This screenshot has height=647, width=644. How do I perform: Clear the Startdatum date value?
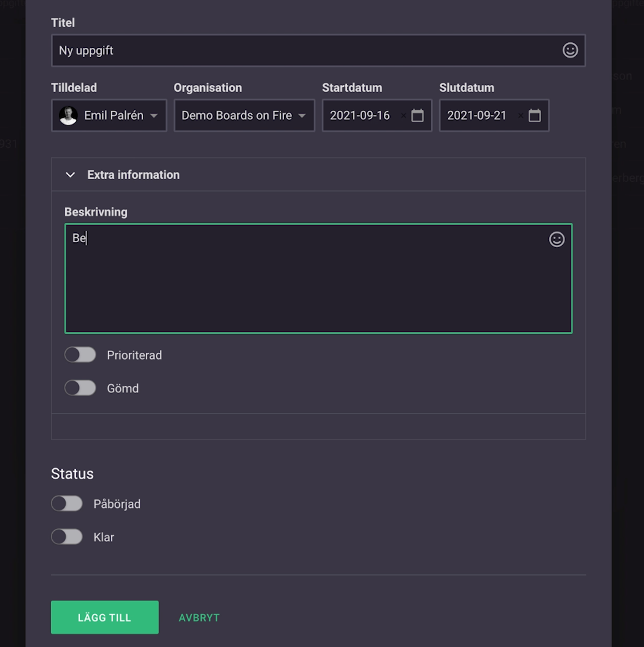pyautogui.click(x=403, y=115)
